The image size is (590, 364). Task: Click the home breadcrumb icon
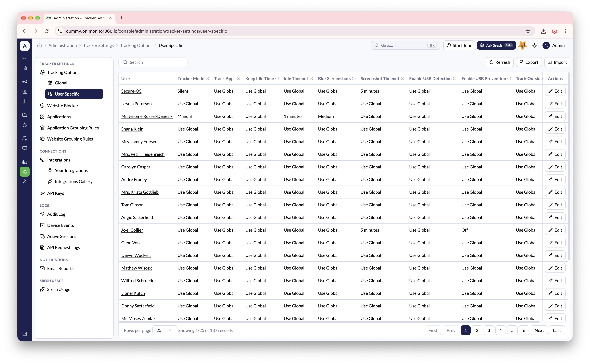[x=39, y=45]
